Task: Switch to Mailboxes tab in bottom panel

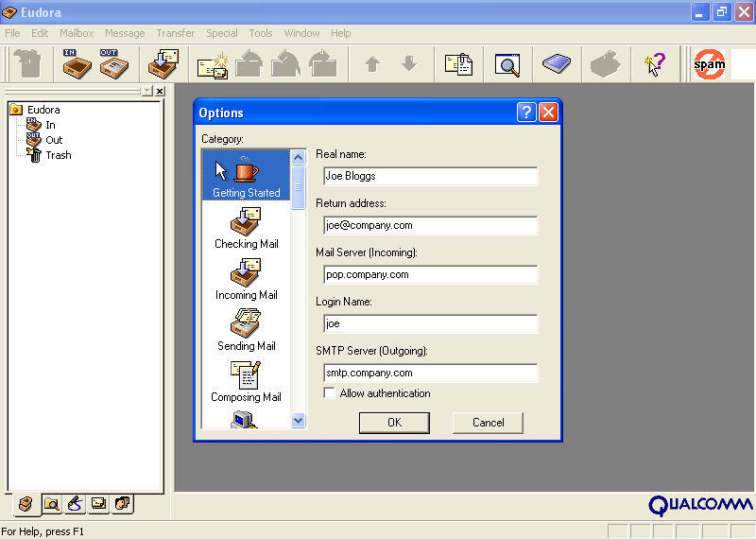Action: tap(26, 504)
